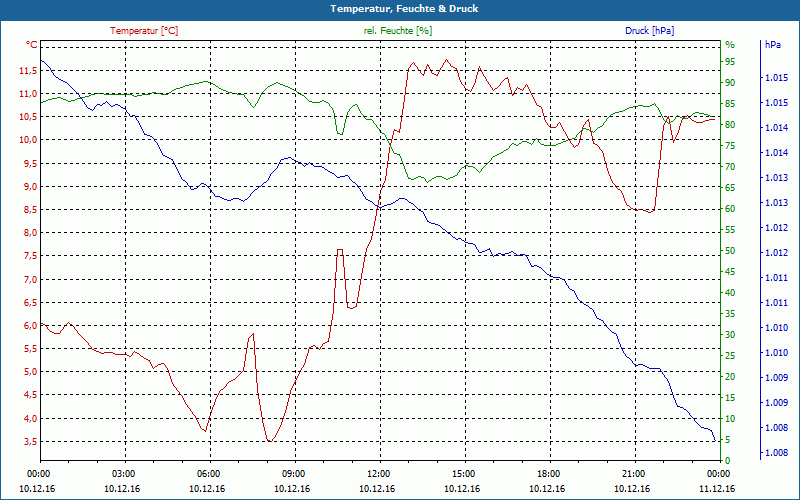Click the 65 tick on the humidity axis
The height and width of the screenshot is (500, 800).
click(730, 188)
